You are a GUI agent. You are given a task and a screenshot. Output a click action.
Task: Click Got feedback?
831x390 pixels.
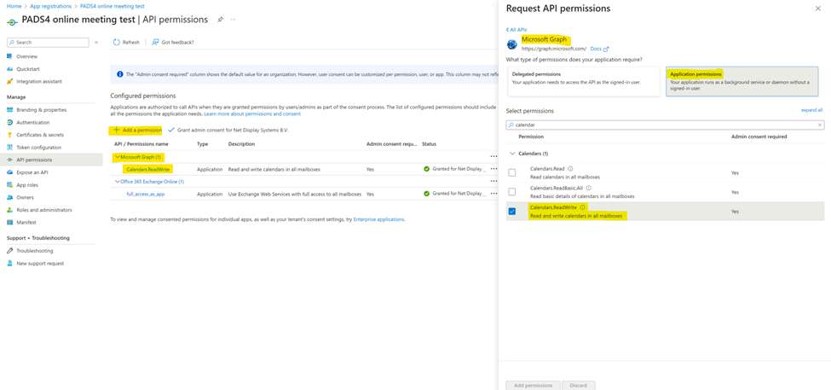[x=173, y=42]
